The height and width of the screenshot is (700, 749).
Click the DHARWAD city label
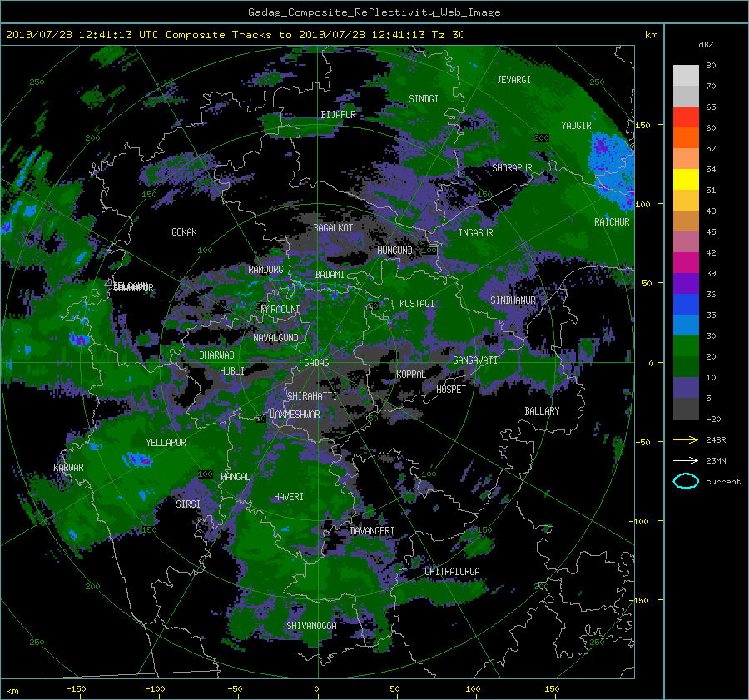(217, 355)
